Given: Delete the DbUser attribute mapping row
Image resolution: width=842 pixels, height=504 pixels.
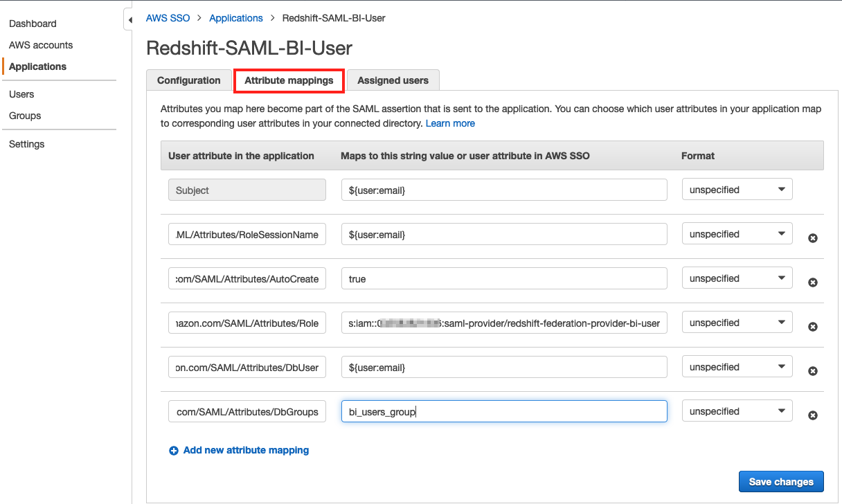Looking at the screenshot, I should coord(813,371).
